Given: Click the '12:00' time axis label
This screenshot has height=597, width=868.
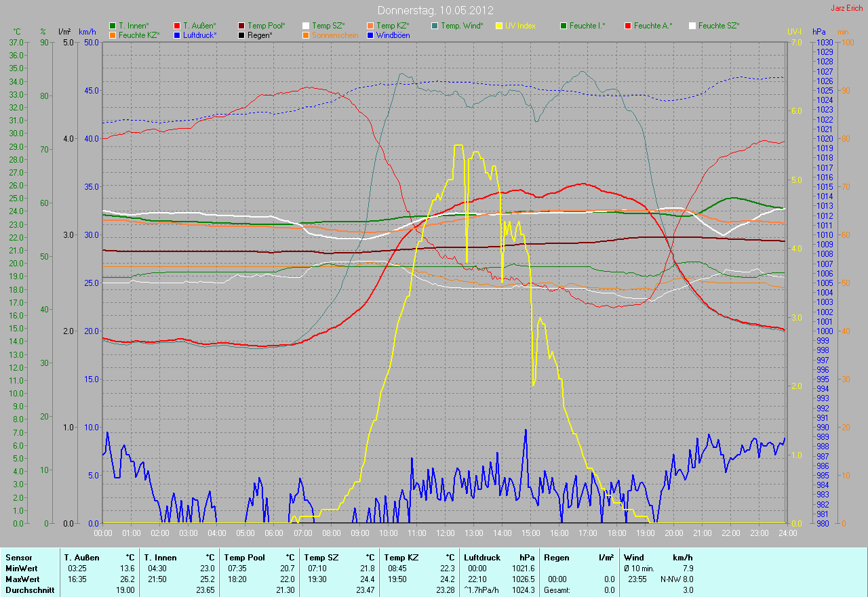Looking at the screenshot, I should (x=446, y=533).
